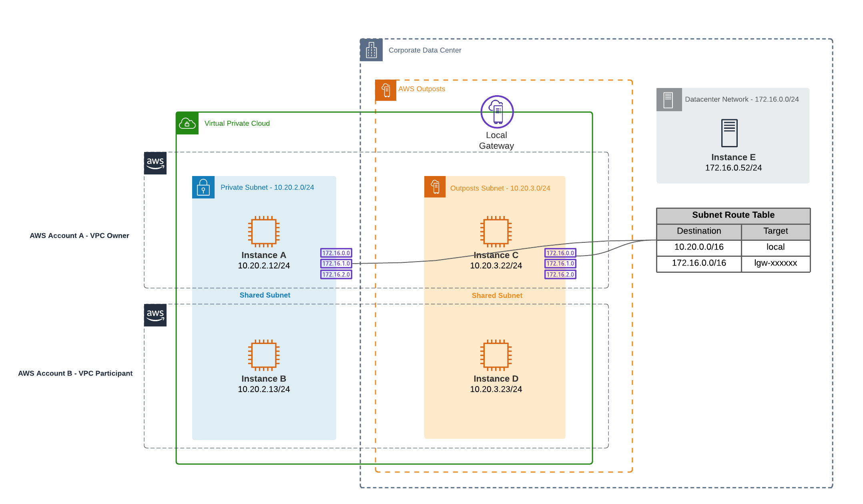The height and width of the screenshot is (504, 863).
Task: Select the 10.20.3.23/24 address text
Action: coord(496,389)
